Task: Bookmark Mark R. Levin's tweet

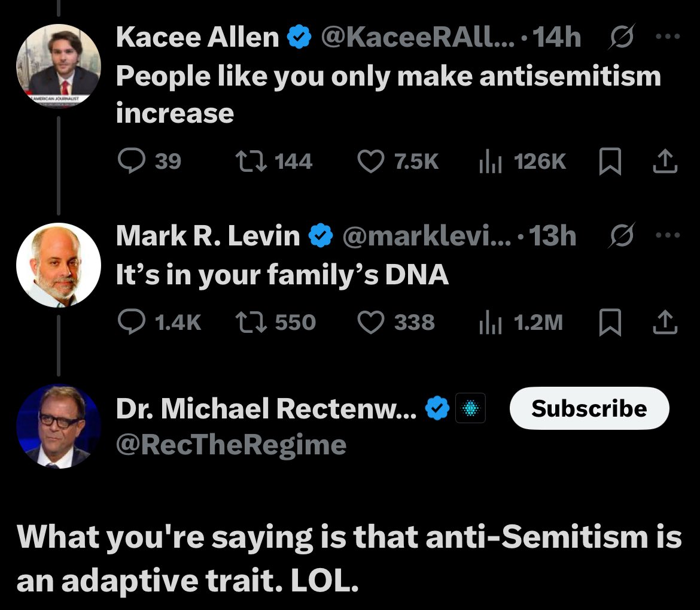Action: pos(610,322)
